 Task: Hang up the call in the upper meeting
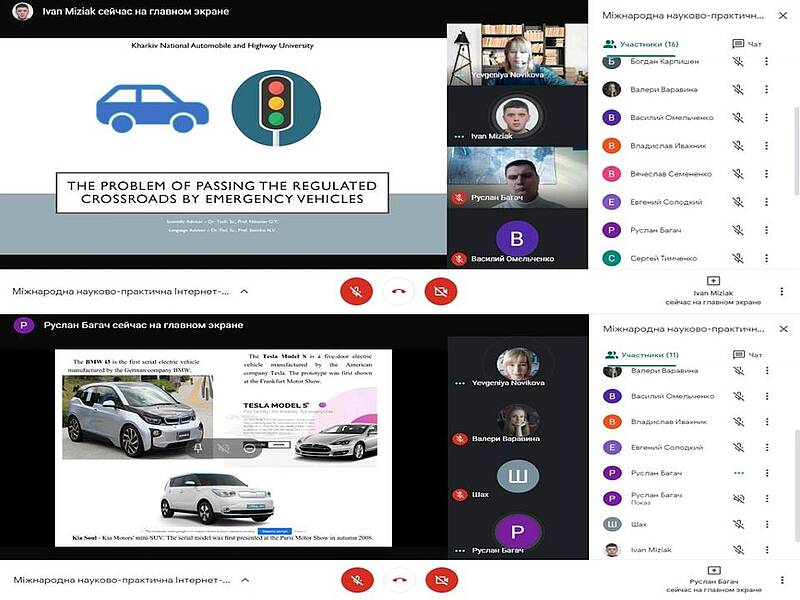398,292
